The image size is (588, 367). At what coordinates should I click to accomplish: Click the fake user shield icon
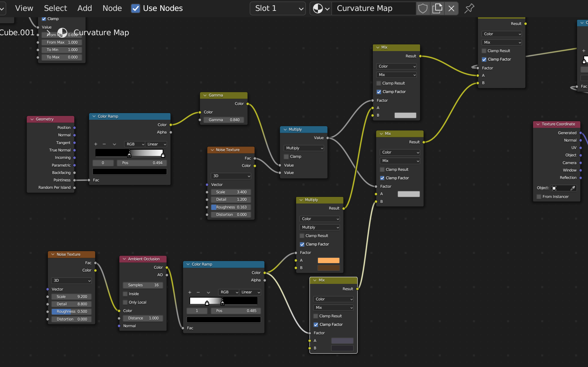tap(423, 8)
